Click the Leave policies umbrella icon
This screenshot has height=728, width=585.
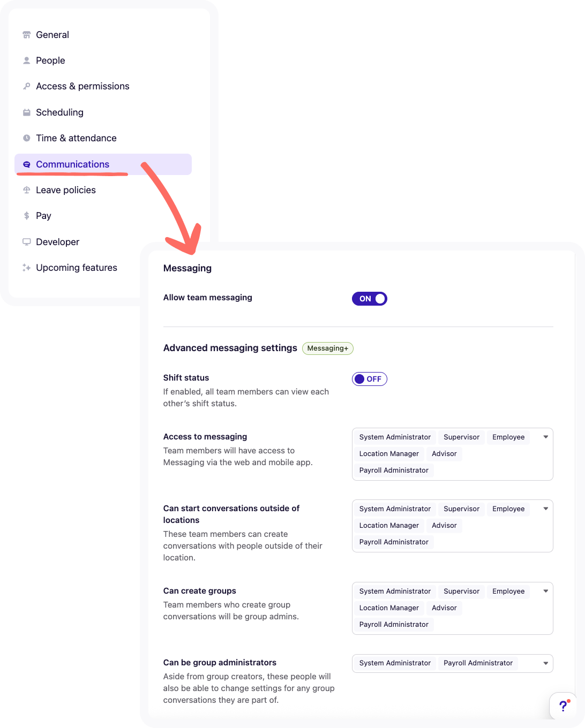pos(26,190)
